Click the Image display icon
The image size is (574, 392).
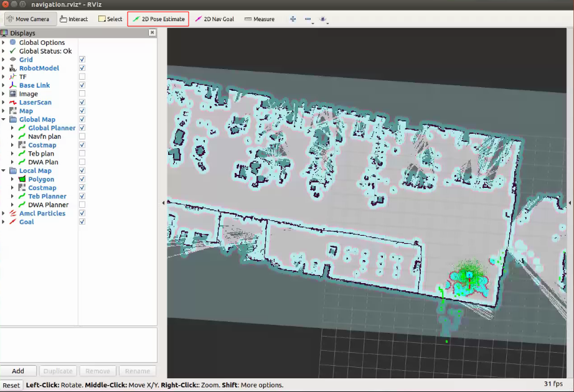click(x=13, y=94)
